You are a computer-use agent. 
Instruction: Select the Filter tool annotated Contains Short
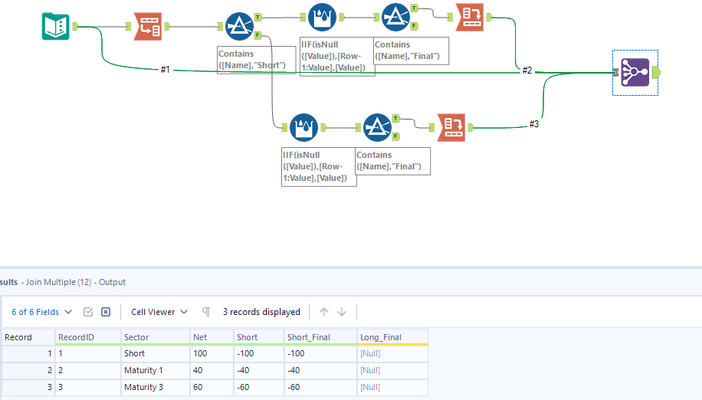pyautogui.click(x=240, y=26)
